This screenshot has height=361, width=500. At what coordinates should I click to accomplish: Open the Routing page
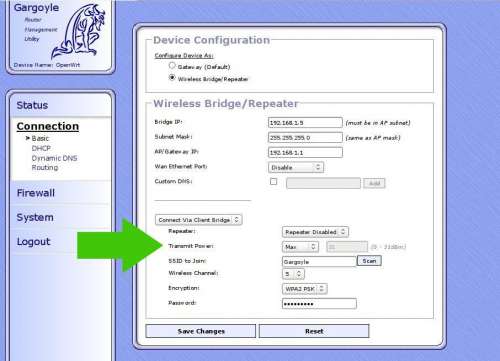click(x=45, y=167)
